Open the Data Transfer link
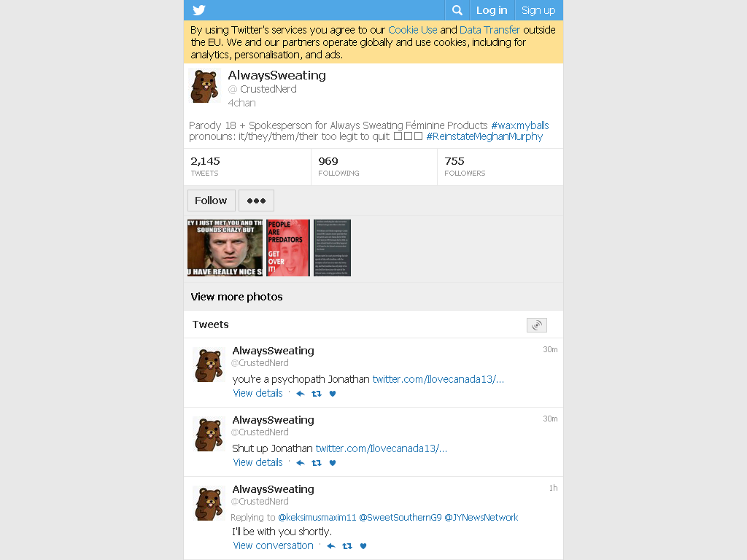Viewport: 747px width, 560px height. 489,30
